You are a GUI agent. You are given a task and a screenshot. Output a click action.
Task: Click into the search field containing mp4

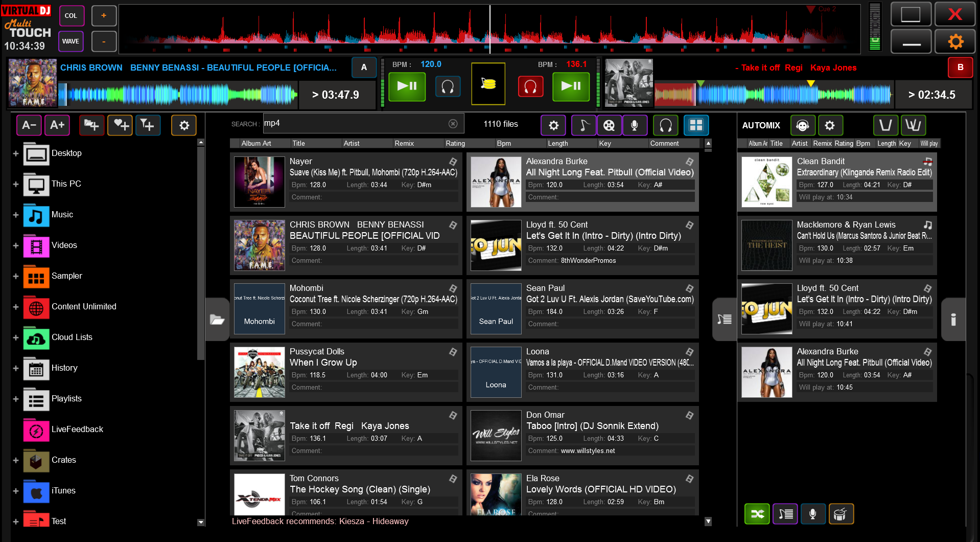point(355,124)
